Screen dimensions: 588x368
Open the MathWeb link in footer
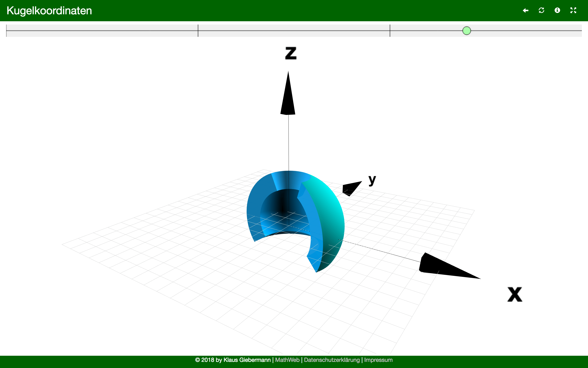point(287,360)
